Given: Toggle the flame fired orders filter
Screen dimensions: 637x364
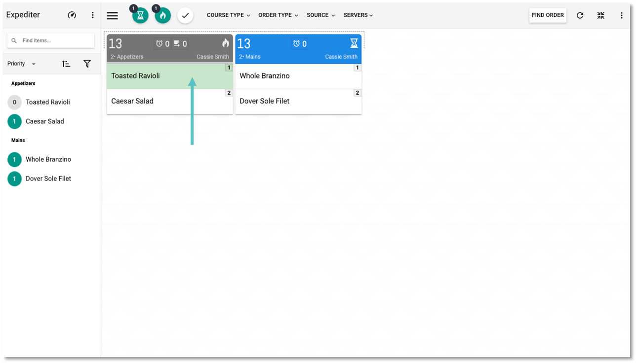Looking at the screenshot, I should coord(163,16).
